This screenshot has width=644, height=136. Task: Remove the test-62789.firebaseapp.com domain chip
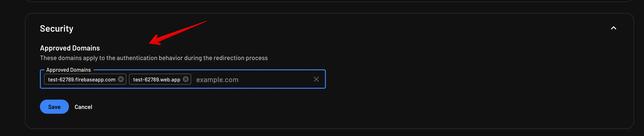tap(121, 79)
